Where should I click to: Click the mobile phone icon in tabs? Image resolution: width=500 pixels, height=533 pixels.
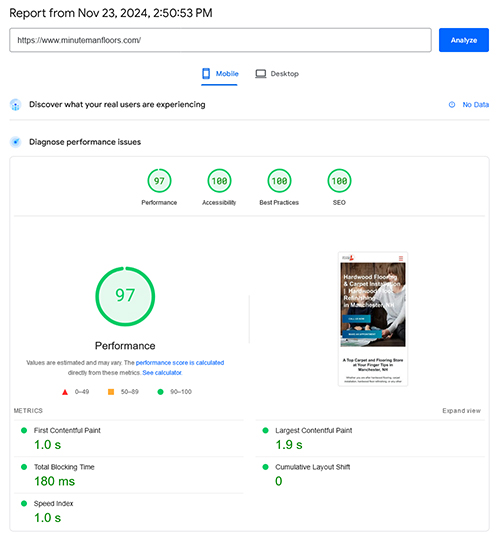pyautogui.click(x=206, y=73)
